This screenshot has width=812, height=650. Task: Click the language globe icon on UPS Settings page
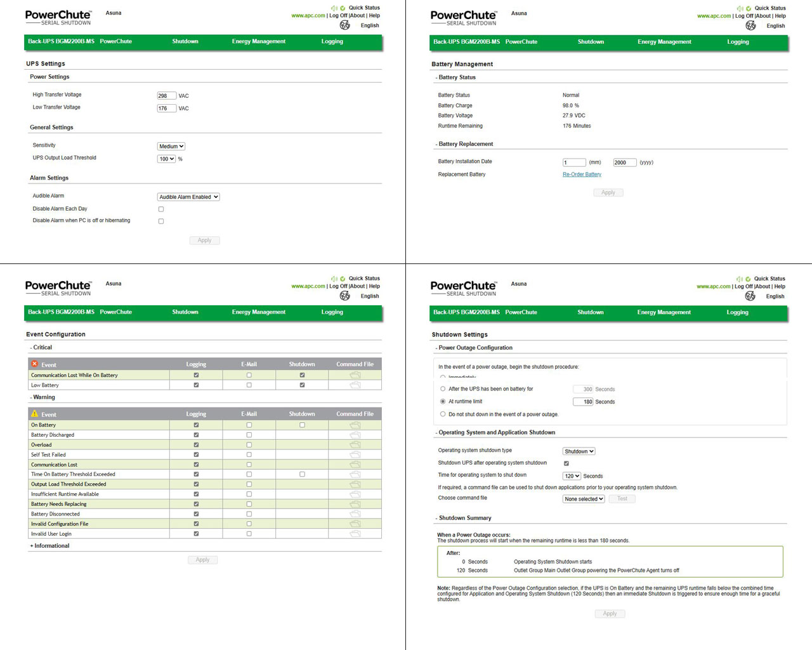pyautogui.click(x=345, y=25)
